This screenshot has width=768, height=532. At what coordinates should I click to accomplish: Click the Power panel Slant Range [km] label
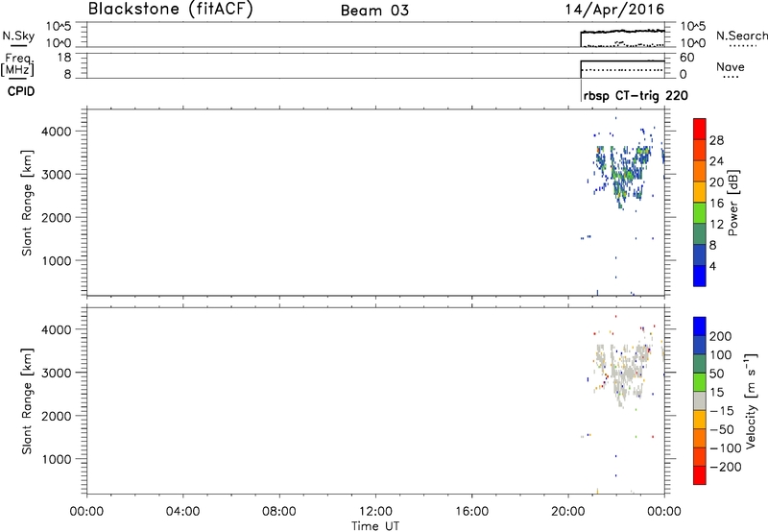tap(27, 203)
